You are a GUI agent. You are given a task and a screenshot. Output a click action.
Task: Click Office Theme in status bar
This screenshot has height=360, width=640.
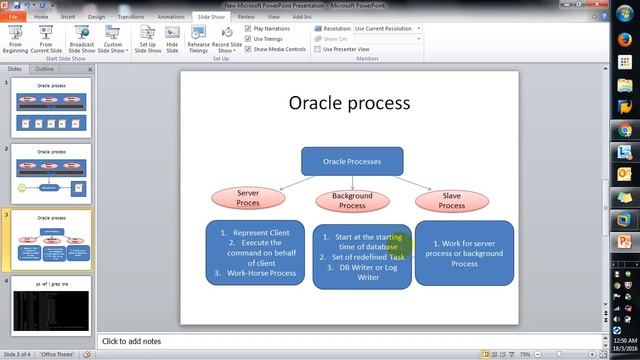tap(57, 354)
